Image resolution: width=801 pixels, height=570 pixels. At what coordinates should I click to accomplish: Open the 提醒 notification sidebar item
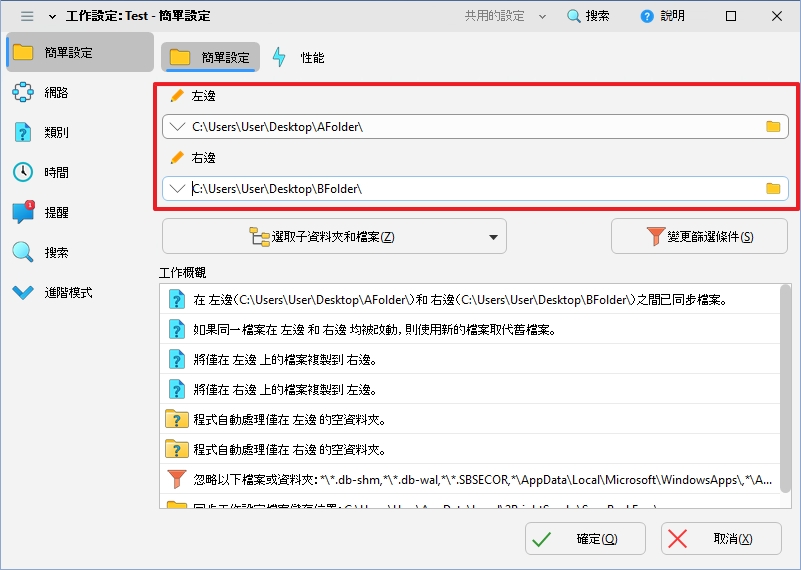click(23, 213)
